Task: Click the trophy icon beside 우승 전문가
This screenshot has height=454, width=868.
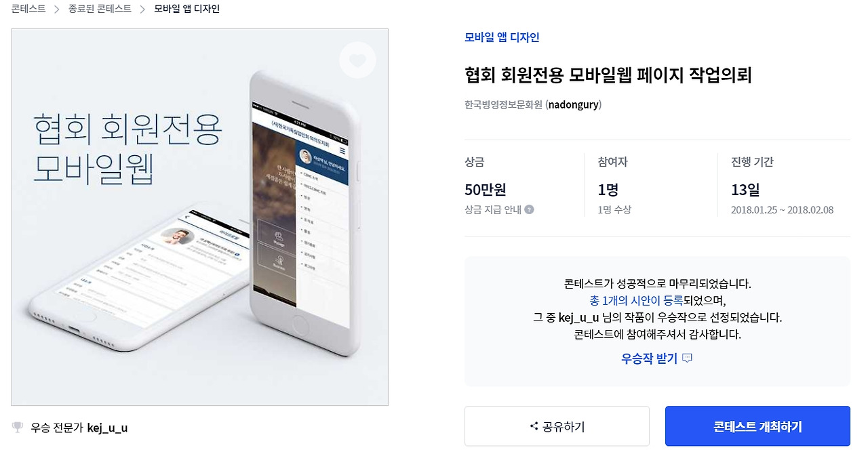Action: [x=18, y=428]
